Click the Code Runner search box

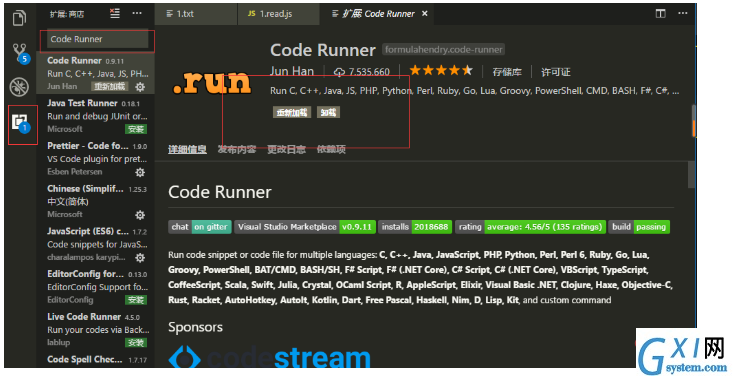click(x=97, y=39)
